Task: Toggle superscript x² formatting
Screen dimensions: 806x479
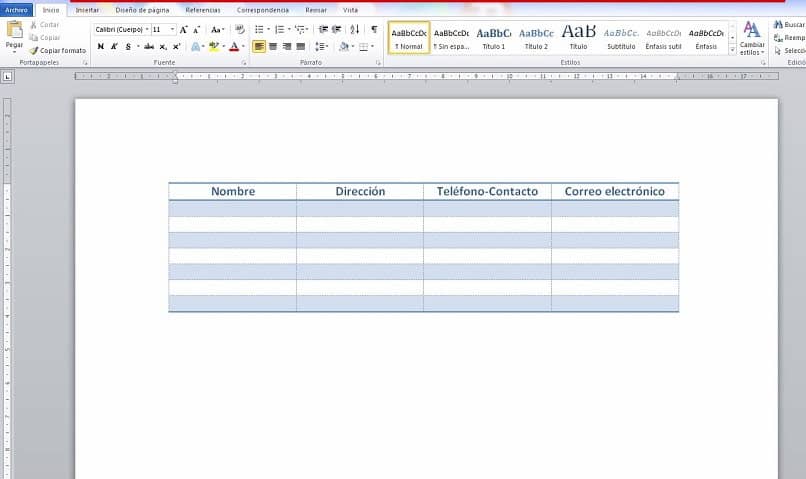Action: tap(176, 46)
